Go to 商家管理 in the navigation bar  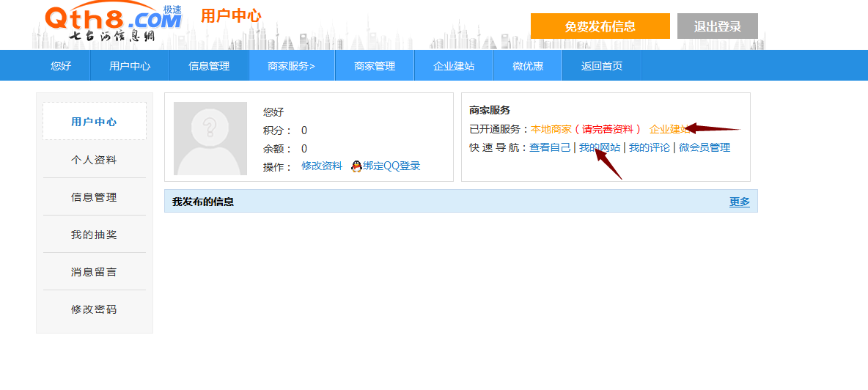pos(375,66)
